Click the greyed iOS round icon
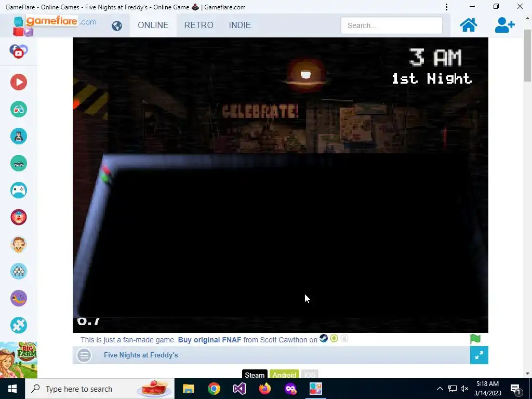532x399 pixels. 344,339
